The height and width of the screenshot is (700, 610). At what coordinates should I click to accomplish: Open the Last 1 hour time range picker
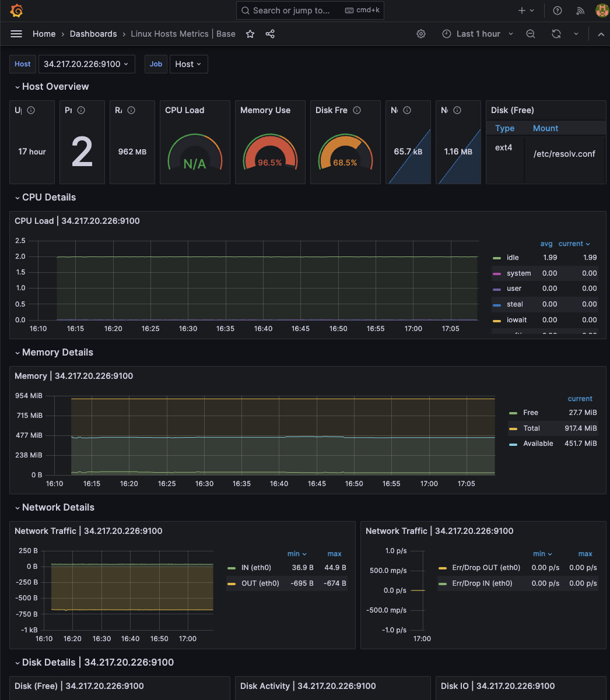(x=476, y=34)
